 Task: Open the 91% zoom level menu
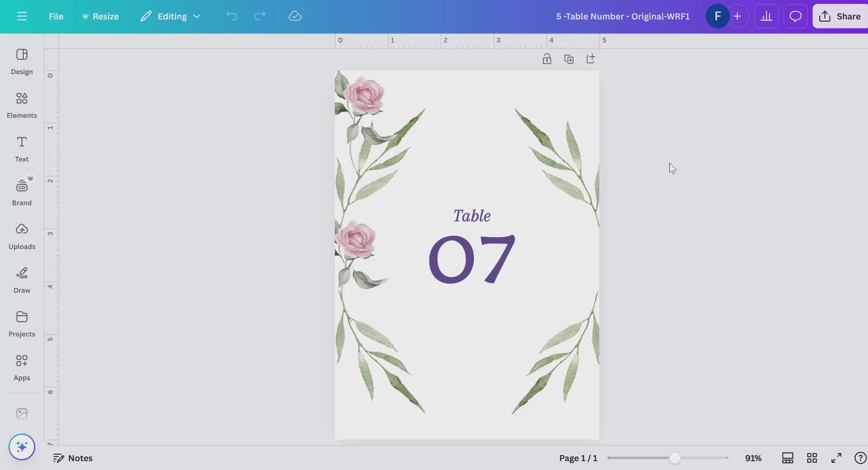(x=753, y=458)
